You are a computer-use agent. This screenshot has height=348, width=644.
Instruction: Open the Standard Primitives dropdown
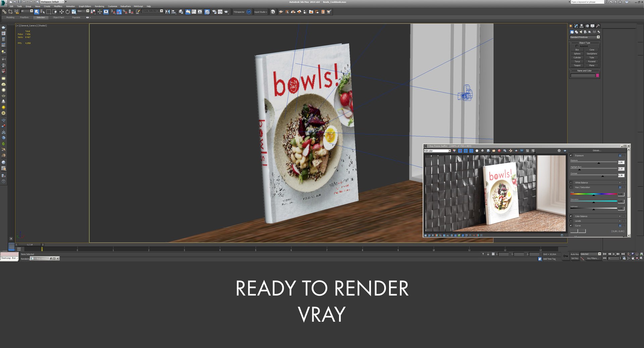[585, 37]
